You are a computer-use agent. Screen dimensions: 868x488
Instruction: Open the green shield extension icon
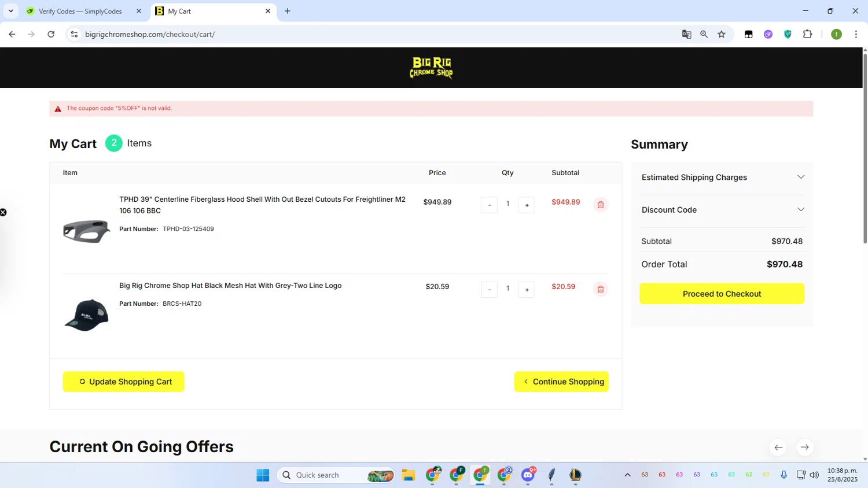point(788,34)
